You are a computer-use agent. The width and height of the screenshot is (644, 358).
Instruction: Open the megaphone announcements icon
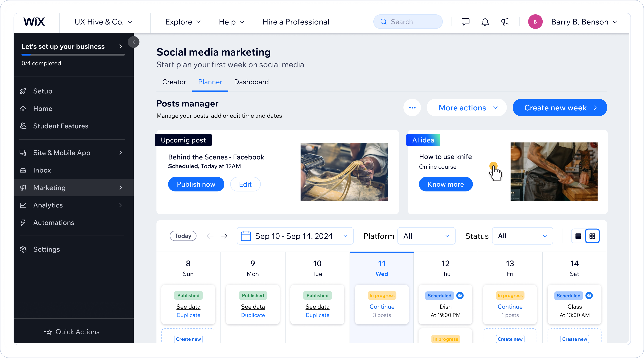click(x=505, y=22)
